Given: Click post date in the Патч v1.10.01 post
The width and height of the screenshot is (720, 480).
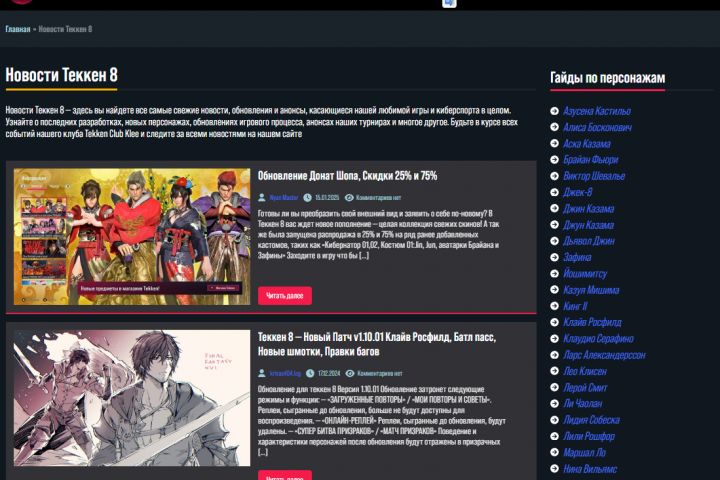Looking at the screenshot, I should click(x=329, y=373).
